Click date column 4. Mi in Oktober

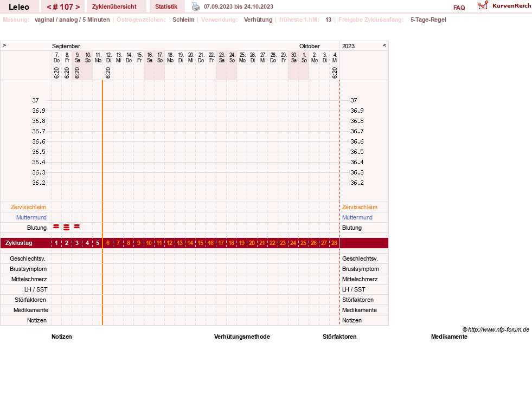coord(335,57)
